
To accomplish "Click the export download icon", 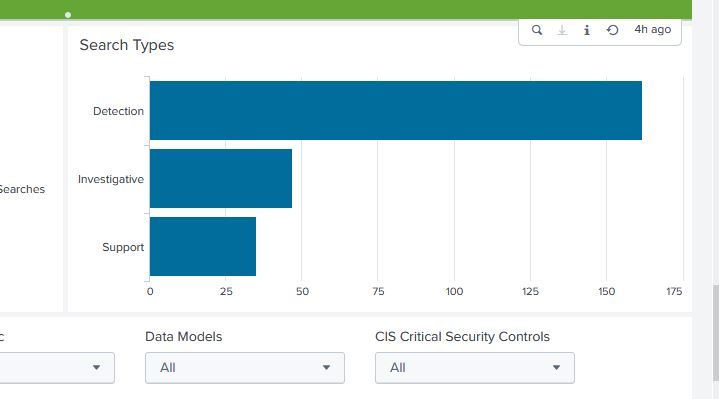I will point(562,30).
